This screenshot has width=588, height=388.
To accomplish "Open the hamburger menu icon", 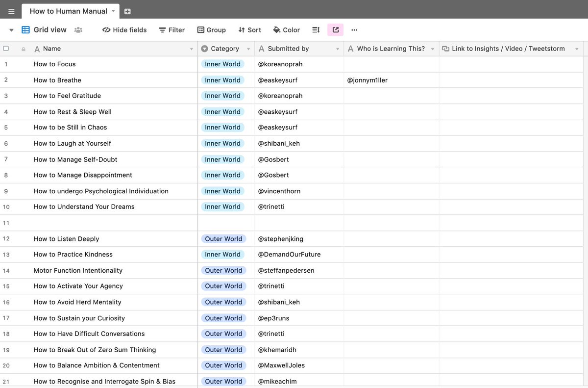I will coord(11,11).
